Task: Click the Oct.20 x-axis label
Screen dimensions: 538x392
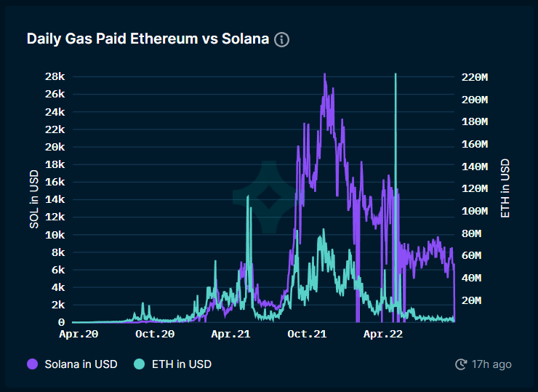Action: click(x=156, y=335)
